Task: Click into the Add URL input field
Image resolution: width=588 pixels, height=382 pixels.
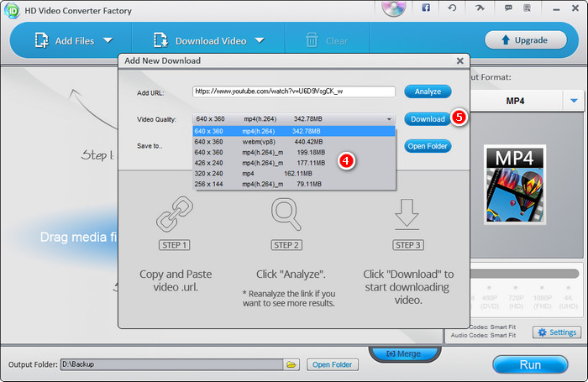Action: coord(294,92)
